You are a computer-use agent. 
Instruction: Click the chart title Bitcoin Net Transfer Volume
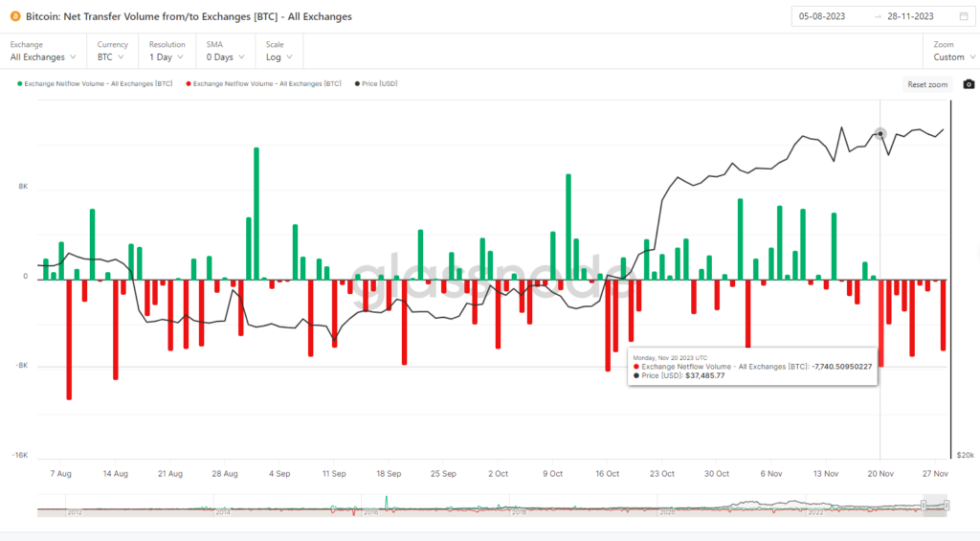(x=189, y=16)
